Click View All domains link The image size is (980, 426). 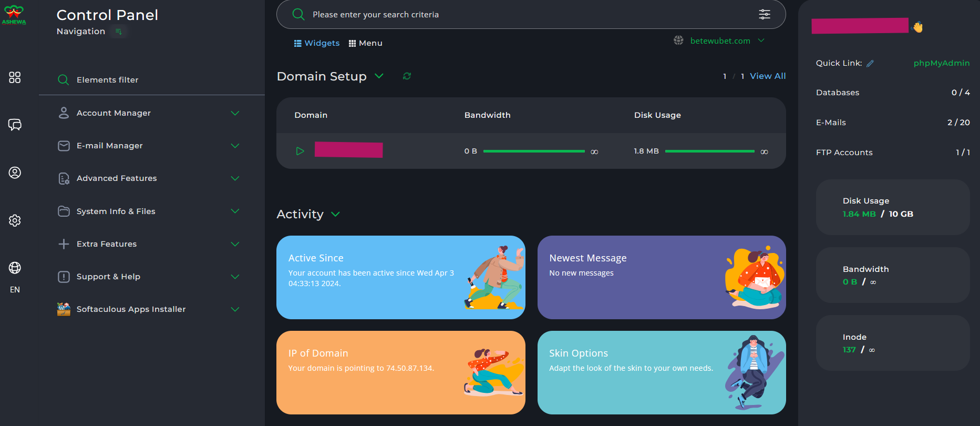tap(768, 76)
